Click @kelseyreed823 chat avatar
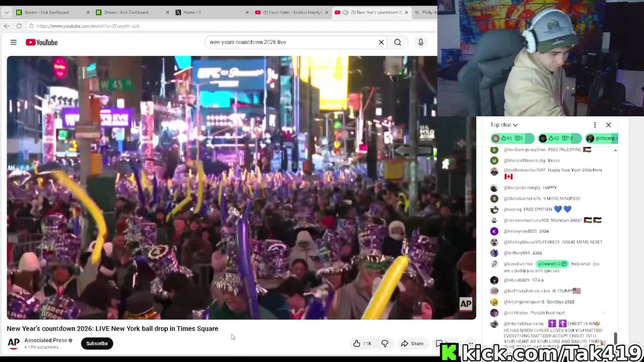The height and width of the screenshot is (362, 644). (x=494, y=231)
